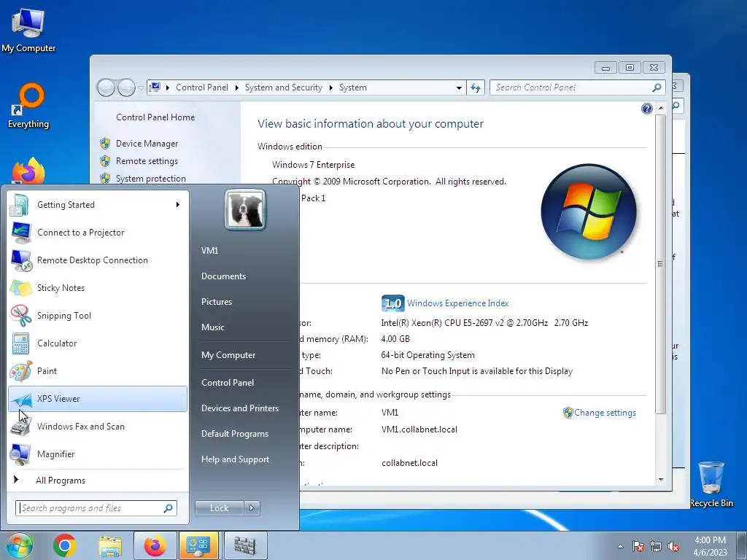
Task: Open the Magnifier icon
Action: click(x=20, y=454)
